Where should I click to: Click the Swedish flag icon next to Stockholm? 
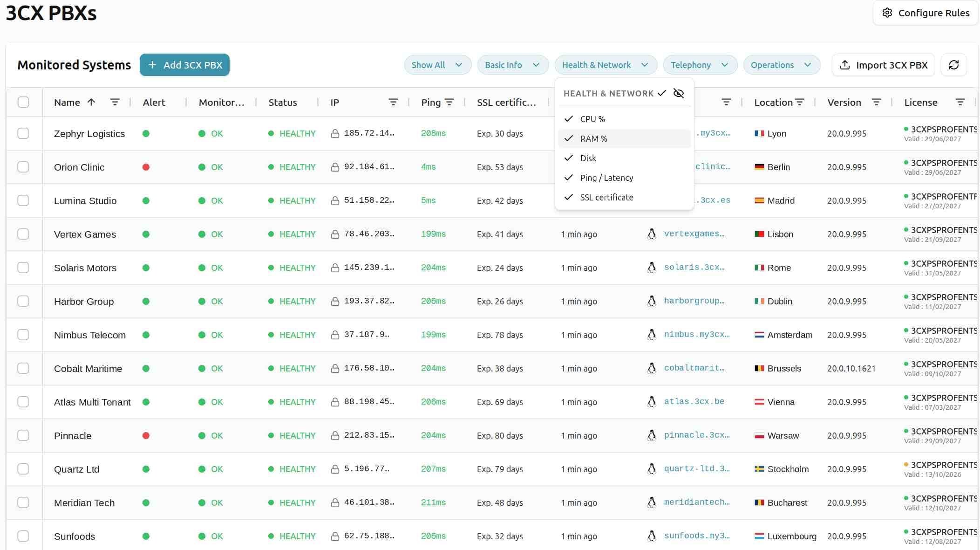click(x=759, y=469)
